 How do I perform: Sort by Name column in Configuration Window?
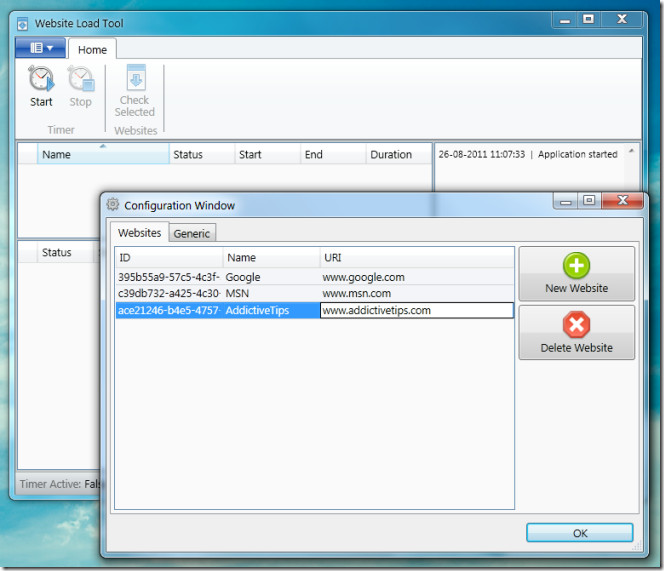tap(271, 258)
